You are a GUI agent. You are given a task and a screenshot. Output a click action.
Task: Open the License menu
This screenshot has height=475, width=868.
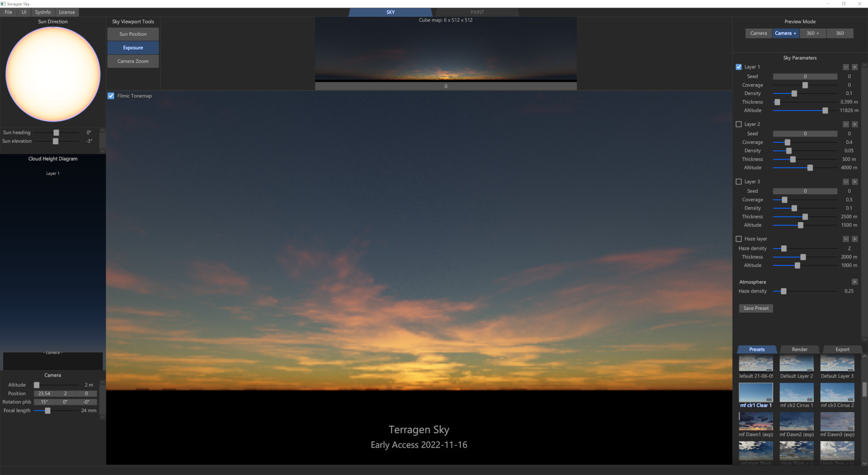[67, 12]
